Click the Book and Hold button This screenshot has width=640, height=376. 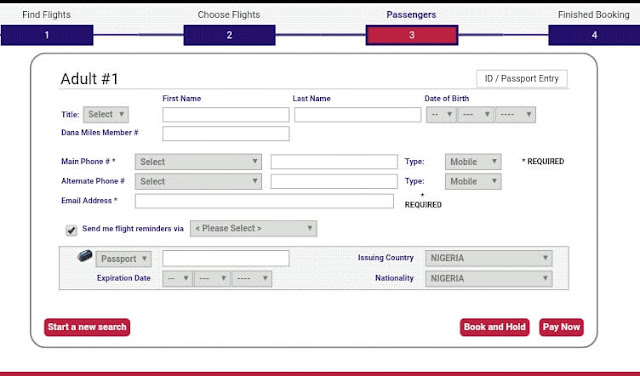coord(495,327)
